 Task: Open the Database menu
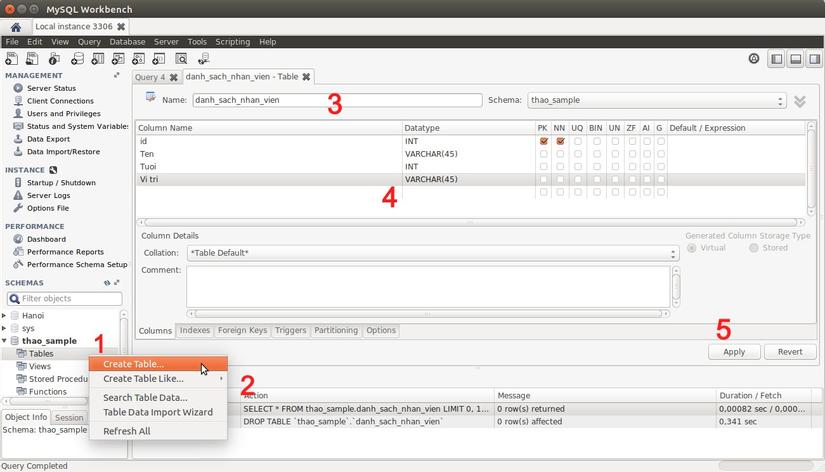pyautogui.click(x=127, y=42)
